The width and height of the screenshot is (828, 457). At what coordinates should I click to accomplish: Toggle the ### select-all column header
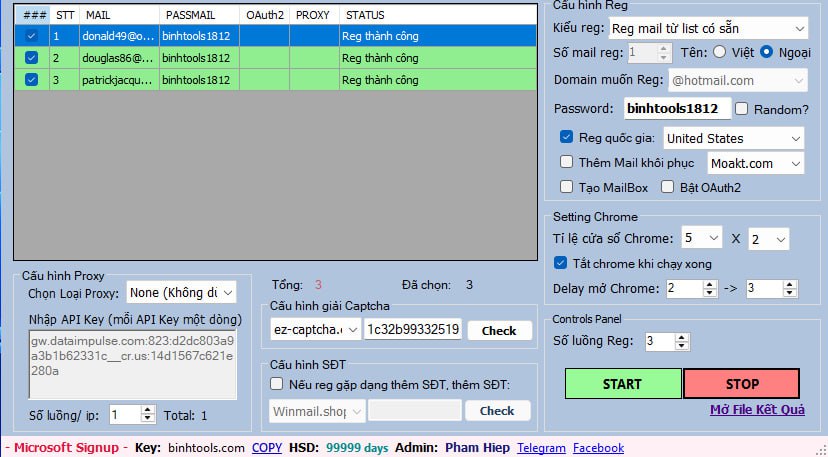[34, 15]
